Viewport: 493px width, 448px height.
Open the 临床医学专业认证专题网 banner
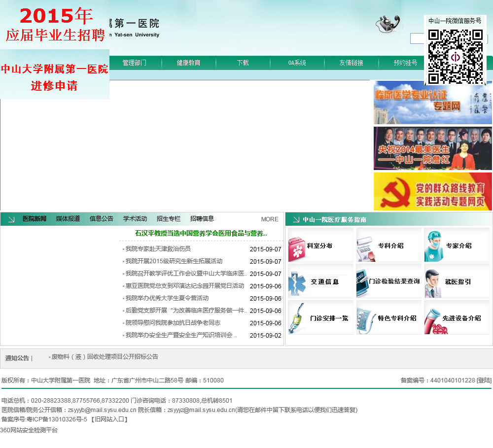pyautogui.click(x=433, y=103)
